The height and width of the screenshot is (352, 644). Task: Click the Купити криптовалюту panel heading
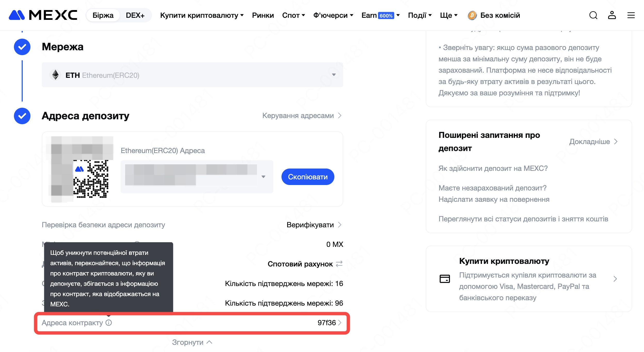pos(504,261)
